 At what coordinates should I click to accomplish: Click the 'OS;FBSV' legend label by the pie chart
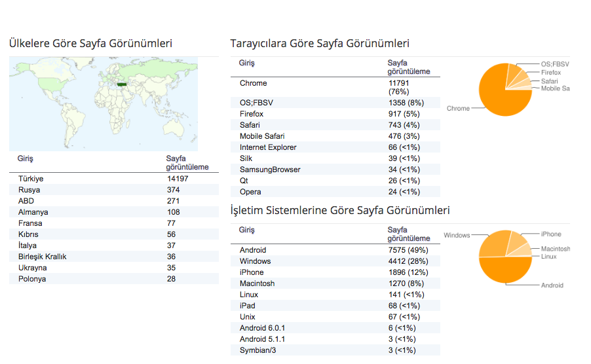(x=555, y=64)
